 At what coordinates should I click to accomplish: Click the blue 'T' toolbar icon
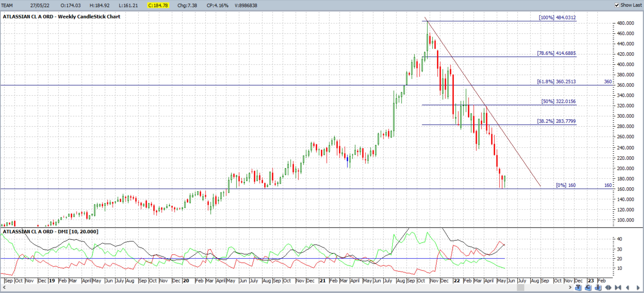tap(578, 287)
